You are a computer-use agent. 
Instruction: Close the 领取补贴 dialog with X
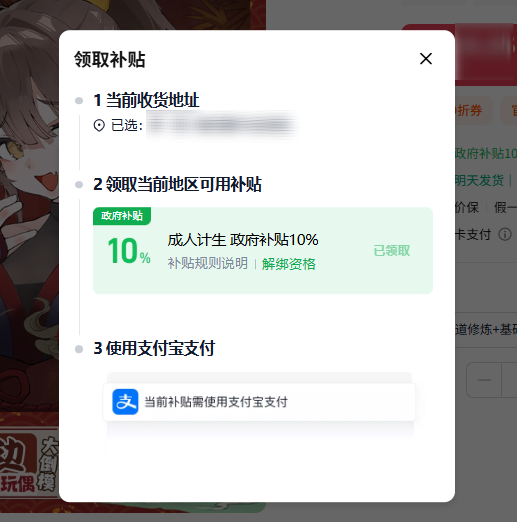point(426,59)
